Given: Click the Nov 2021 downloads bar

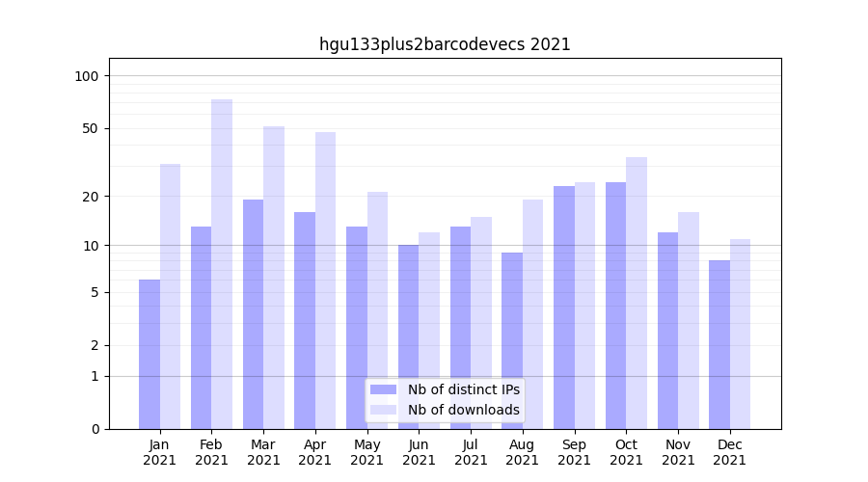Looking at the screenshot, I should coord(689,320).
